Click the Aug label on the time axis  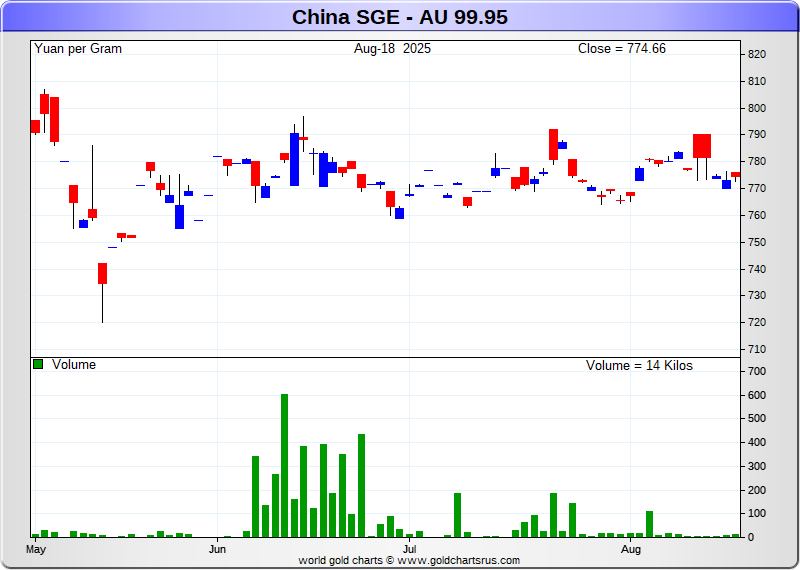coord(631,550)
